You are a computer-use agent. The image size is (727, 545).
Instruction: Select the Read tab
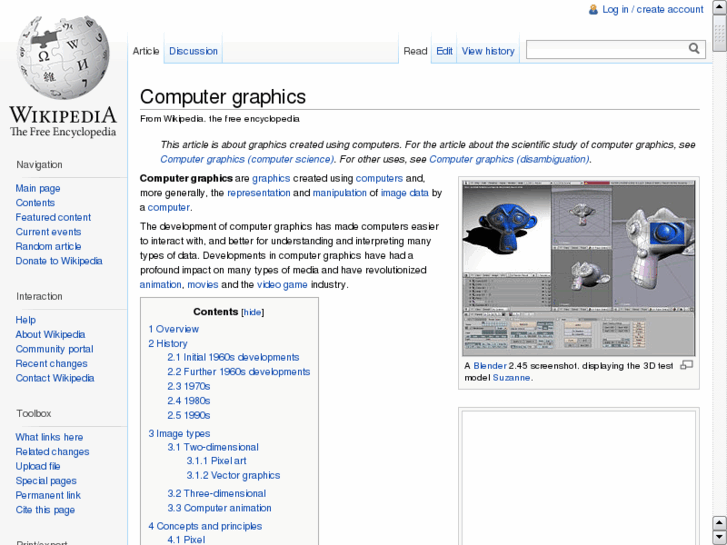(x=415, y=51)
